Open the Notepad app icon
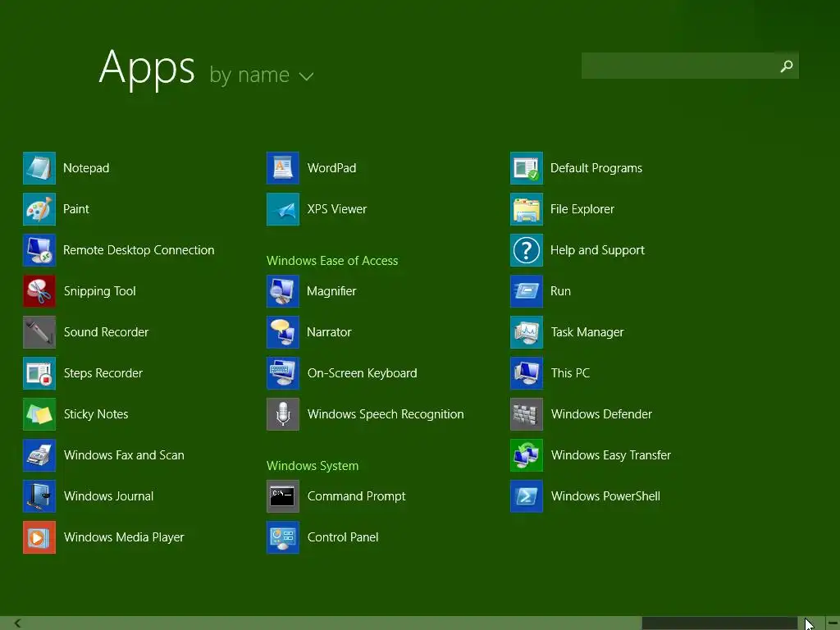 click(39, 168)
